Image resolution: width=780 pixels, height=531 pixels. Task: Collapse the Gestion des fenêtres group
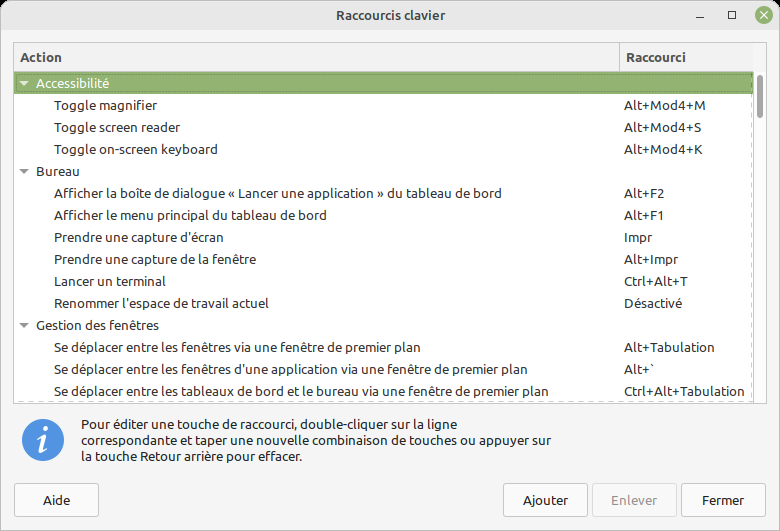pos(24,326)
